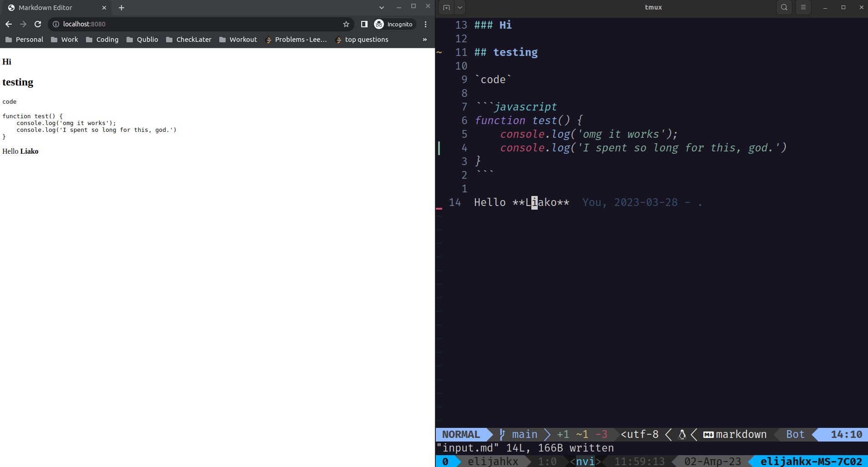Click the 'omg it works' console.log line in editor

pyautogui.click(x=589, y=134)
